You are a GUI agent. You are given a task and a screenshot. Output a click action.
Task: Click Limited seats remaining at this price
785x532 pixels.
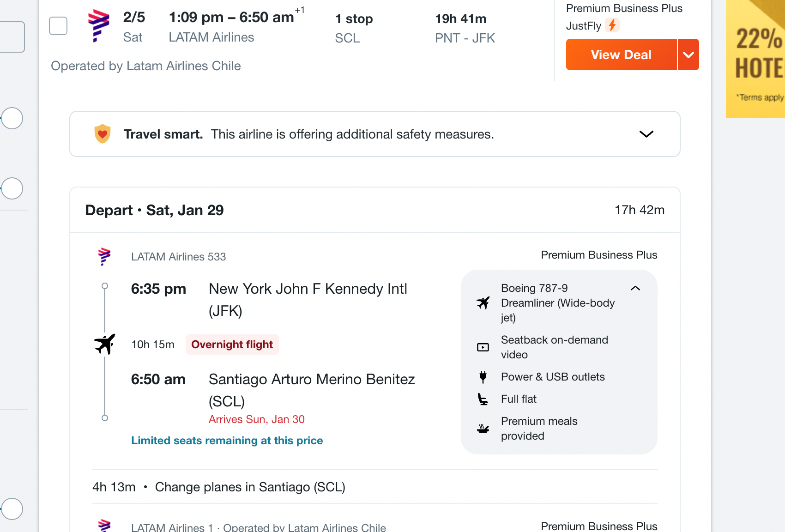coord(227,441)
